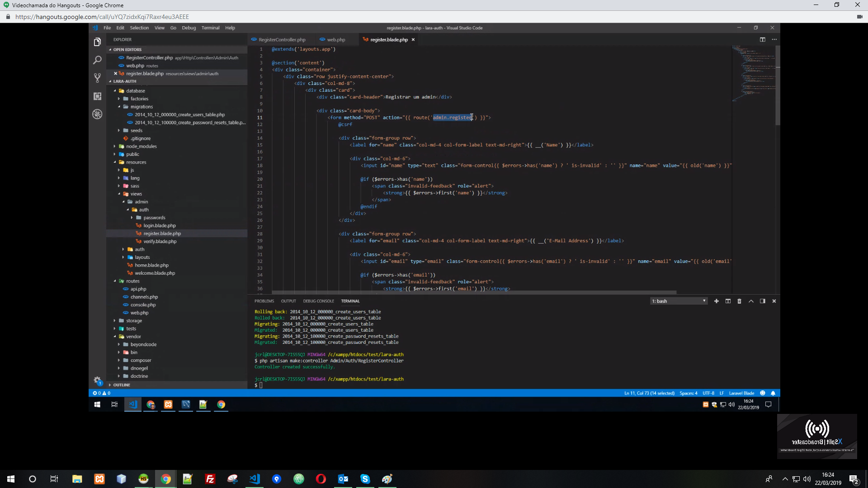Split the editor to the right
This screenshot has width=868, height=488.
[762, 40]
